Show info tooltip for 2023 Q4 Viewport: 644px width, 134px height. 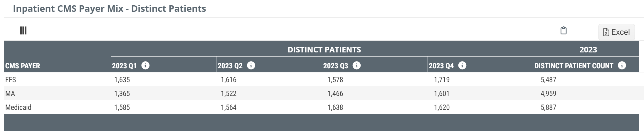pos(462,65)
